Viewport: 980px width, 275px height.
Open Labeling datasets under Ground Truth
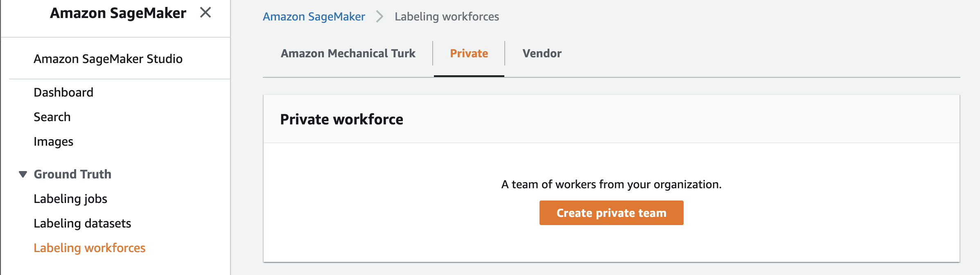(82, 223)
